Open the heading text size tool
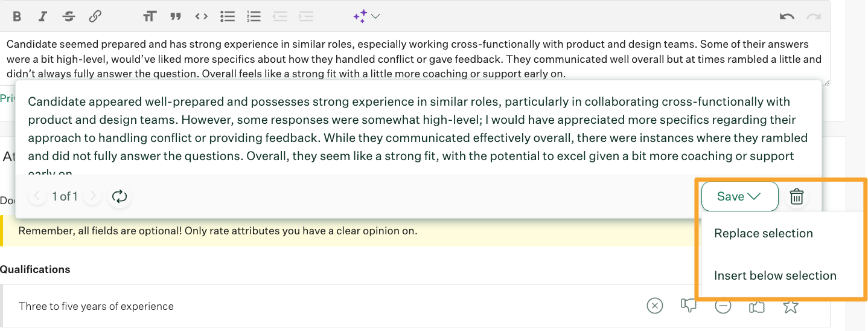Image resolution: width=868 pixels, height=331 pixels. [x=149, y=16]
